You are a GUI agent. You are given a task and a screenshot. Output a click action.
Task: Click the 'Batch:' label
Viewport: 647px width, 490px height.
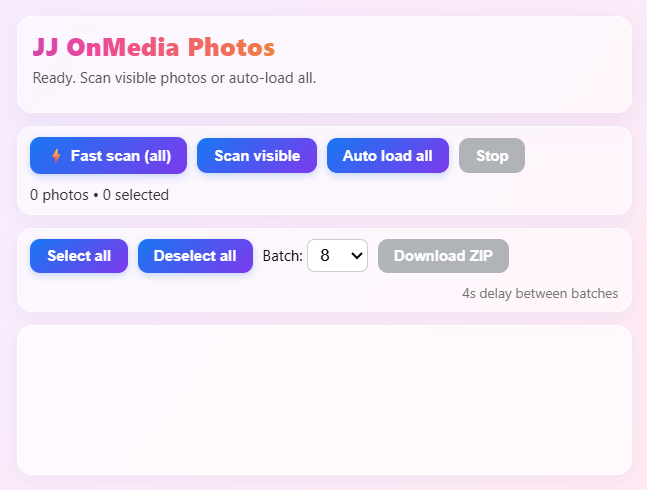pyautogui.click(x=283, y=256)
